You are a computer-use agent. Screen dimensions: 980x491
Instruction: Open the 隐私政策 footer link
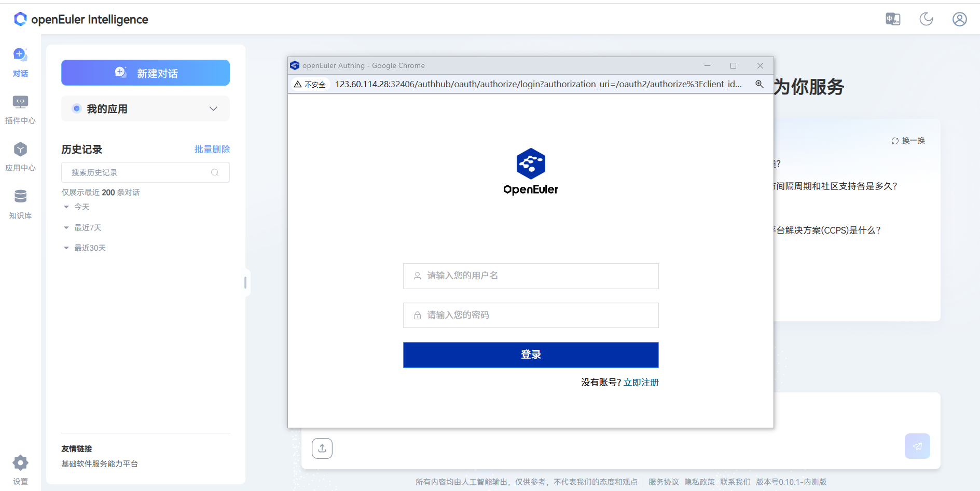699,482
